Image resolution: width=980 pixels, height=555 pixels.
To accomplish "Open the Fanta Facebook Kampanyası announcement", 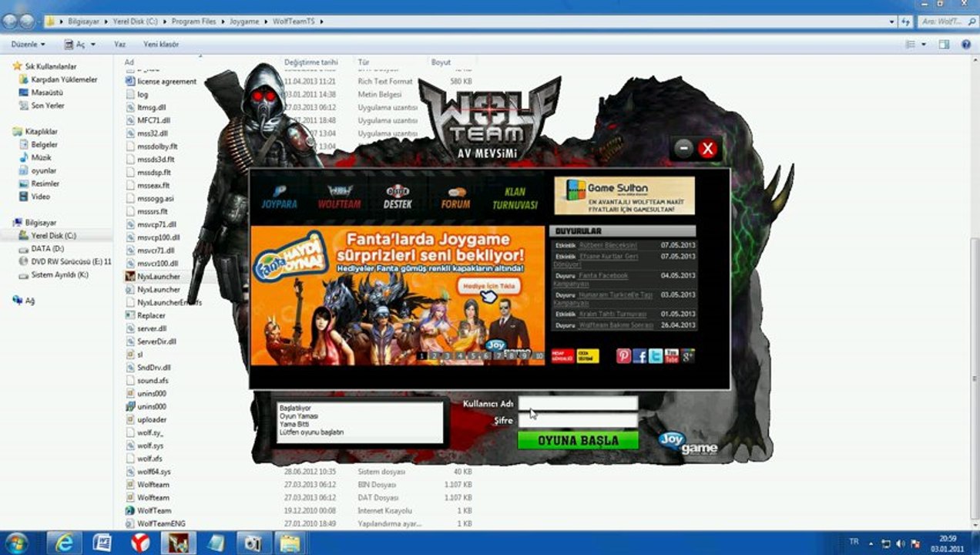I will click(591, 279).
